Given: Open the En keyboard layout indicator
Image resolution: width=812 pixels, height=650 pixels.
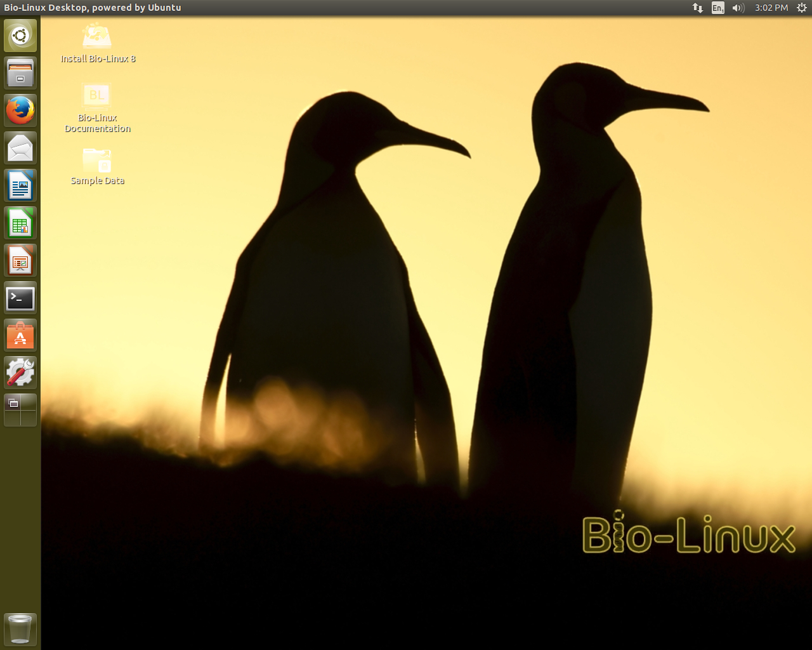Looking at the screenshot, I should pyautogui.click(x=718, y=8).
